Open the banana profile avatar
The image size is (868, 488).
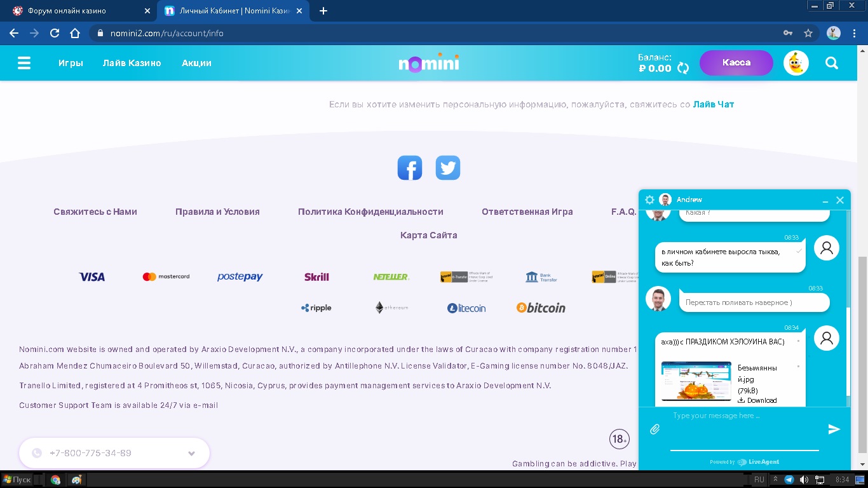796,63
